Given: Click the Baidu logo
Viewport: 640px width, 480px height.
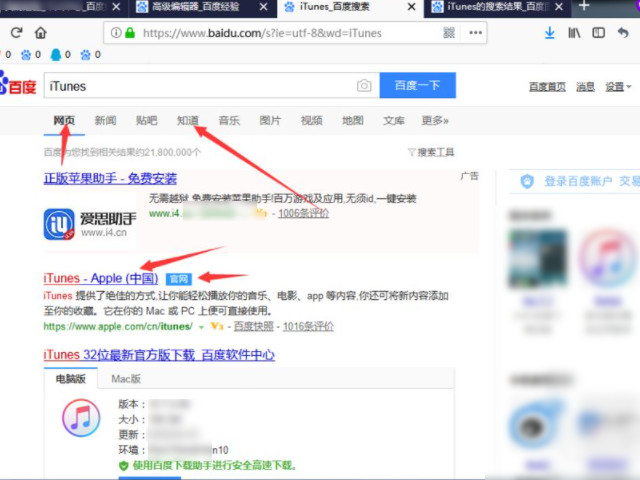Looking at the screenshot, I should [x=18, y=83].
